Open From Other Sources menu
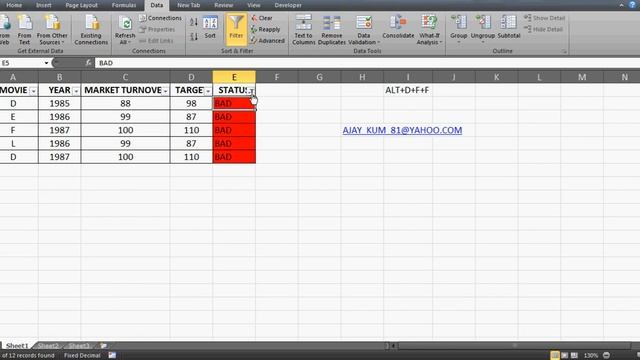The image size is (640, 360). point(52,29)
